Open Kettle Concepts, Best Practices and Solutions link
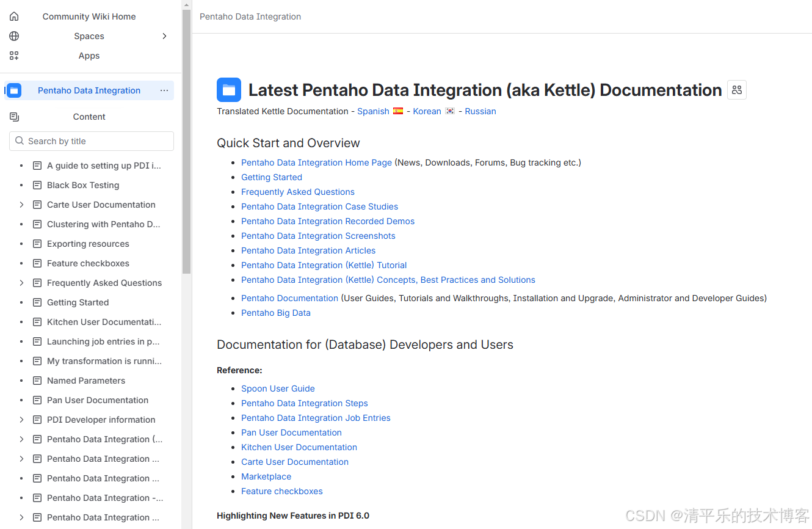The image size is (812, 529). point(388,280)
